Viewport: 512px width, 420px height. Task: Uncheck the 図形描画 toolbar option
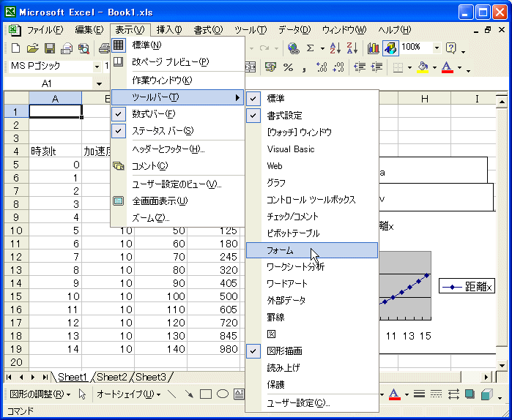312,351
